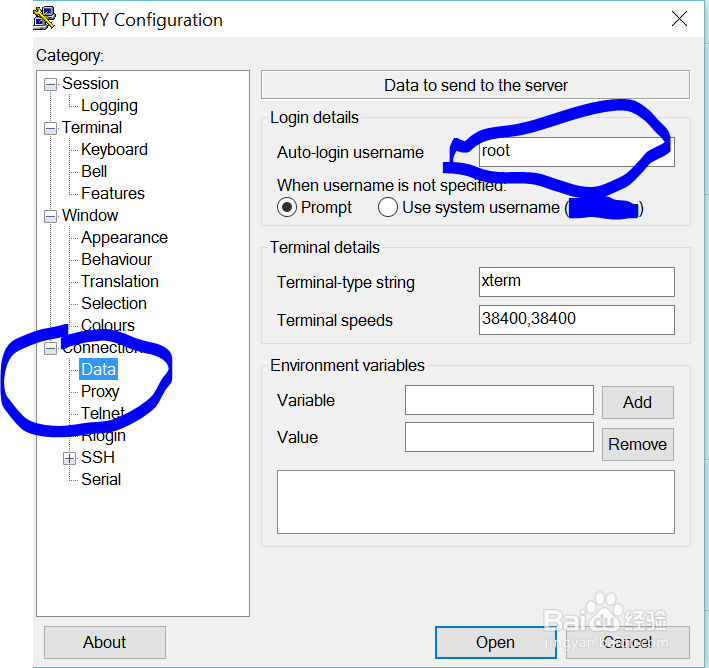Open the Logging category

[109, 106]
